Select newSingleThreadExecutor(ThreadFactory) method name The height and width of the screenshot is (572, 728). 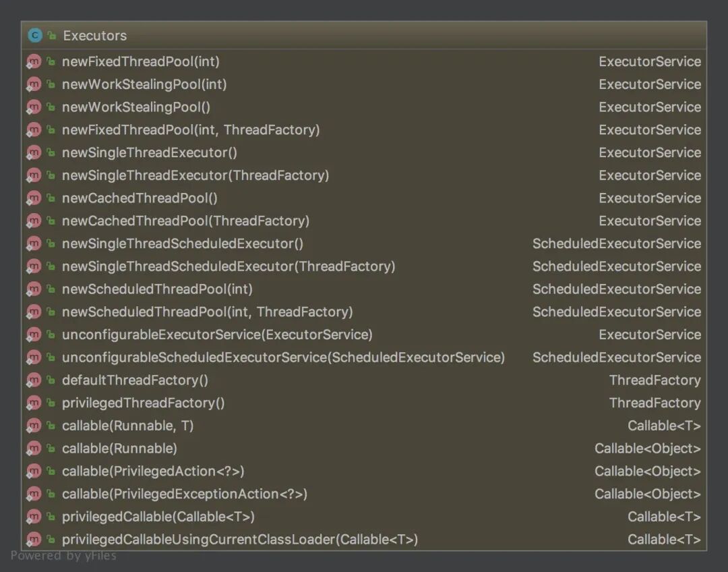(195, 175)
